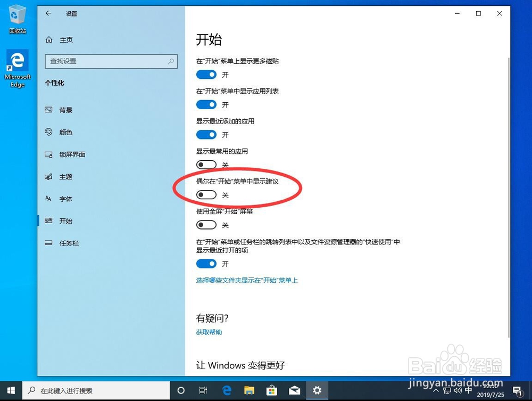Screen dimensions: 532x401
Task: Click the 让 Windows 变得更好 heading
Action: (240, 365)
